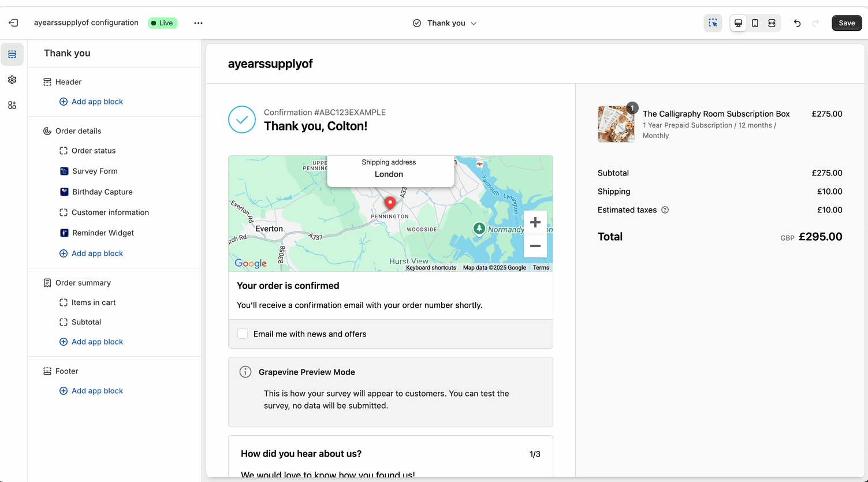Open the Thank you page dropdown
The height and width of the screenshot is (482, 868).
pos(445,23)
